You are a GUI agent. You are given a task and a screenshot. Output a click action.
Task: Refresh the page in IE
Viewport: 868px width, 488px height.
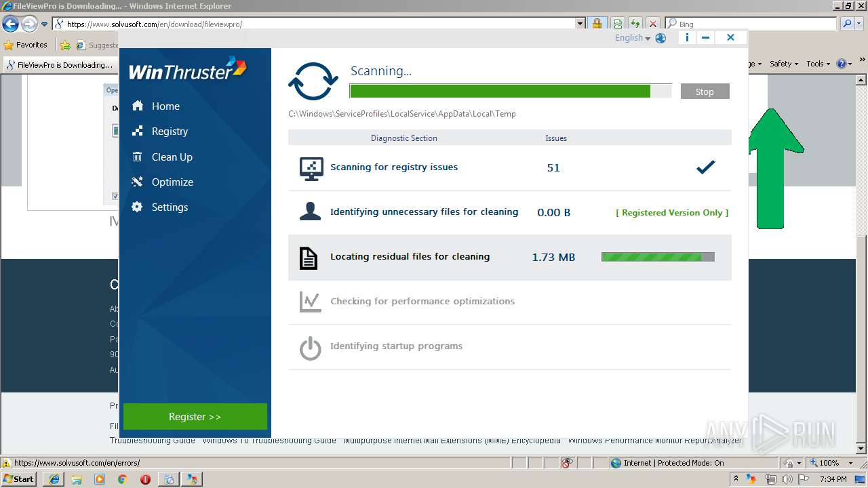(x=635, y=24)
